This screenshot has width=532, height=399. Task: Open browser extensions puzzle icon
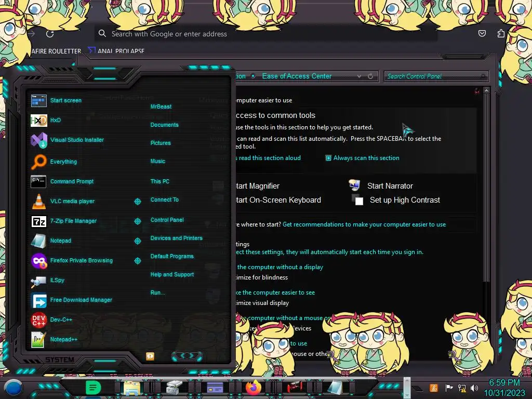pyautogui.click(x=501, y=33)
